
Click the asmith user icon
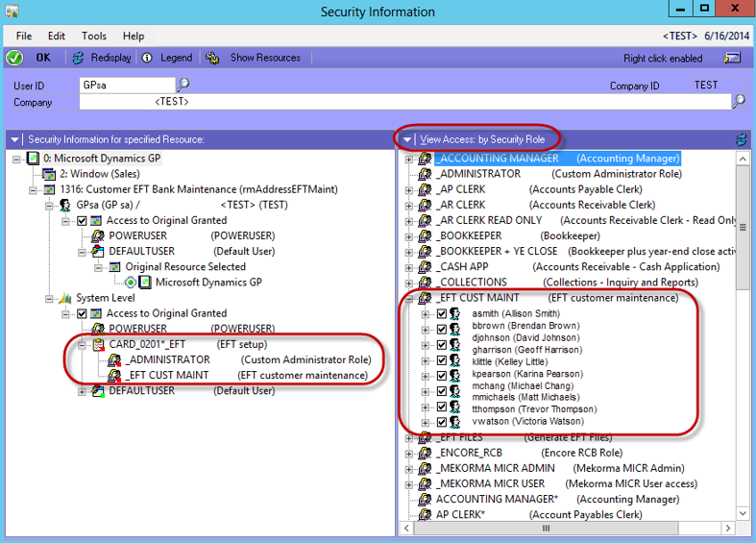[454, 313]
